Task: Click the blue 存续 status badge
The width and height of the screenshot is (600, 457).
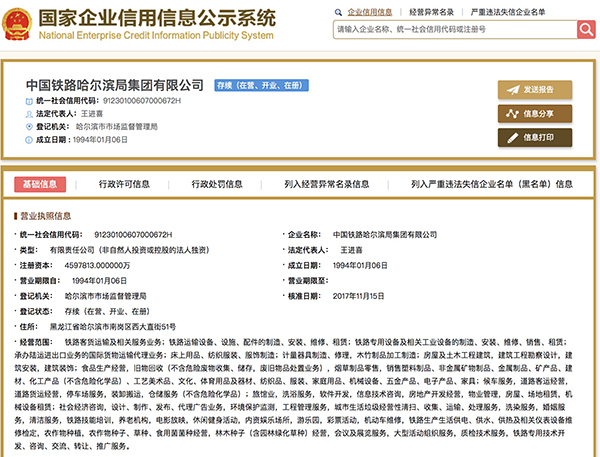Action: 261,85
